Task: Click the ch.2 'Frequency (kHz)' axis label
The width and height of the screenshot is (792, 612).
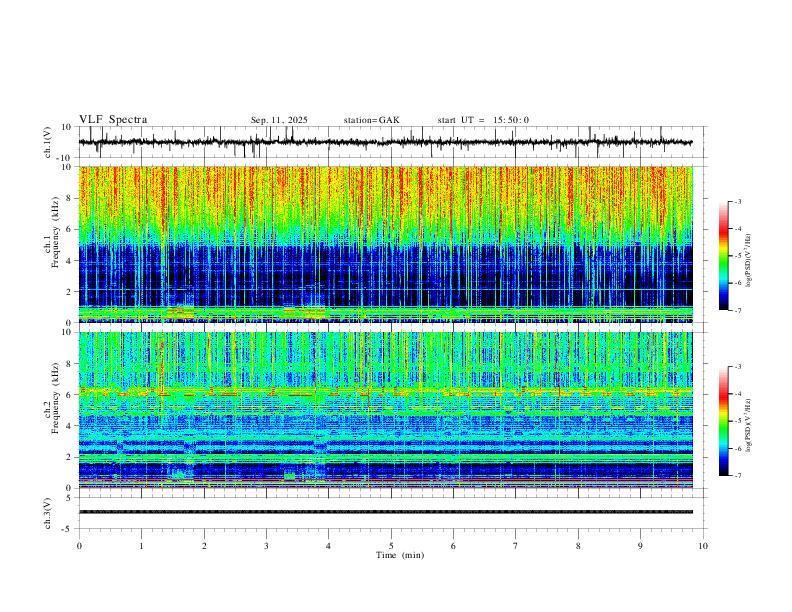Action: point(55,398)
